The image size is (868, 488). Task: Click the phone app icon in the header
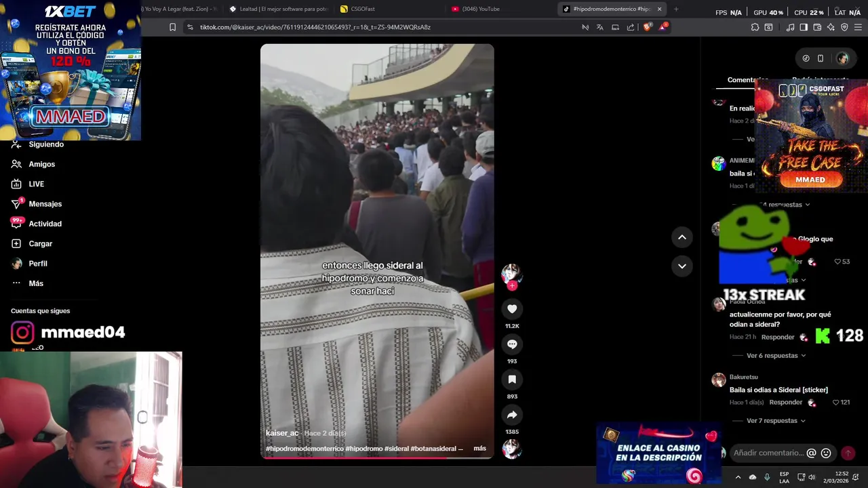click(821, 58)
